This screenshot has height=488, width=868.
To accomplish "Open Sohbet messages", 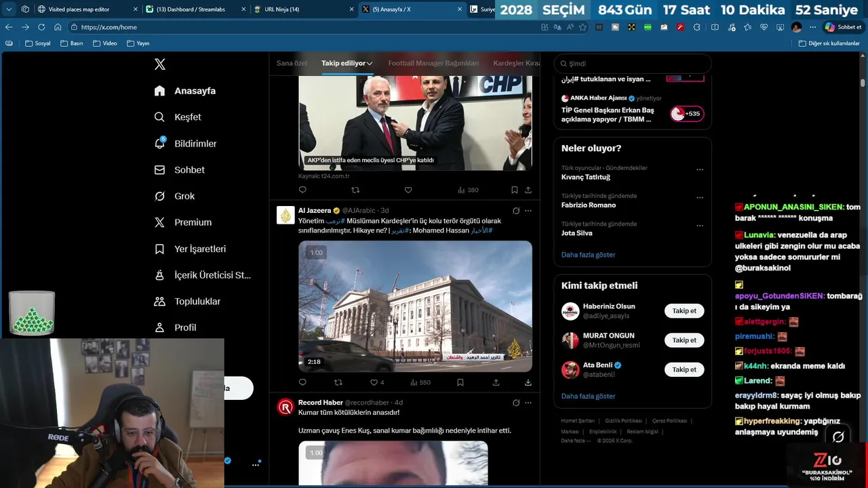I will point(179,170).
